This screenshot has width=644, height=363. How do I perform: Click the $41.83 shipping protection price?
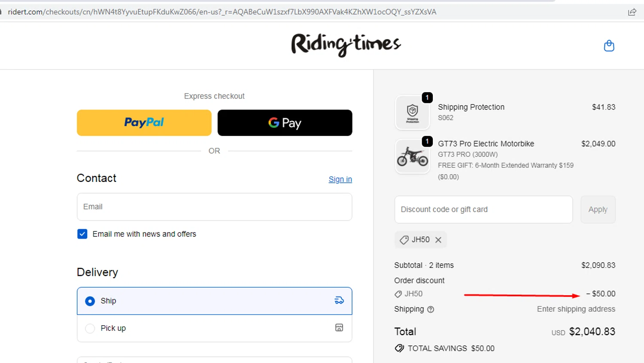[604, 107]
